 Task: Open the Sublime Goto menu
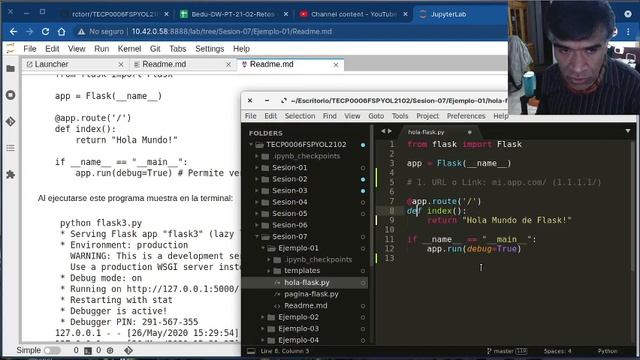376,116
